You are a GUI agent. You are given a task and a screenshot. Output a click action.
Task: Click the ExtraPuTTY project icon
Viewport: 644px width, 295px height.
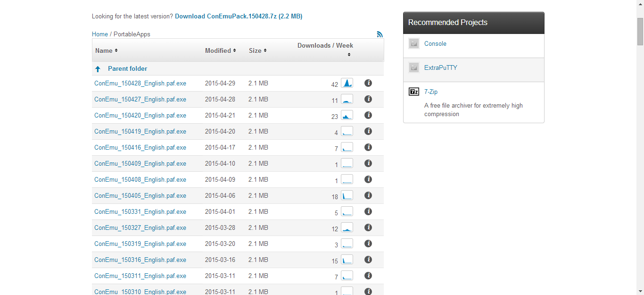pos(414,68)
